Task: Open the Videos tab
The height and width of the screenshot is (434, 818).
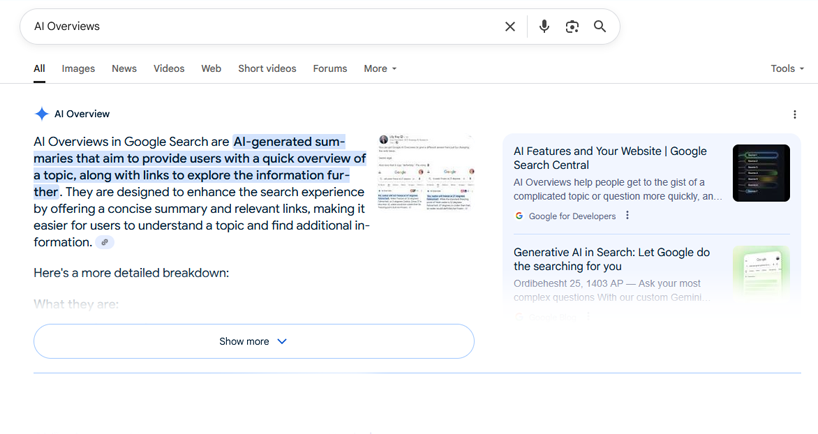Action: coord(169,68)
